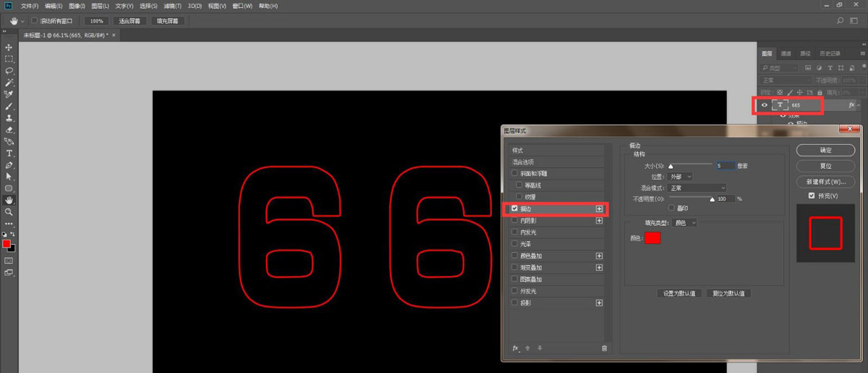The image size is (868, 373).
Task: Open the red stroke color swatch
Action: 652,238
